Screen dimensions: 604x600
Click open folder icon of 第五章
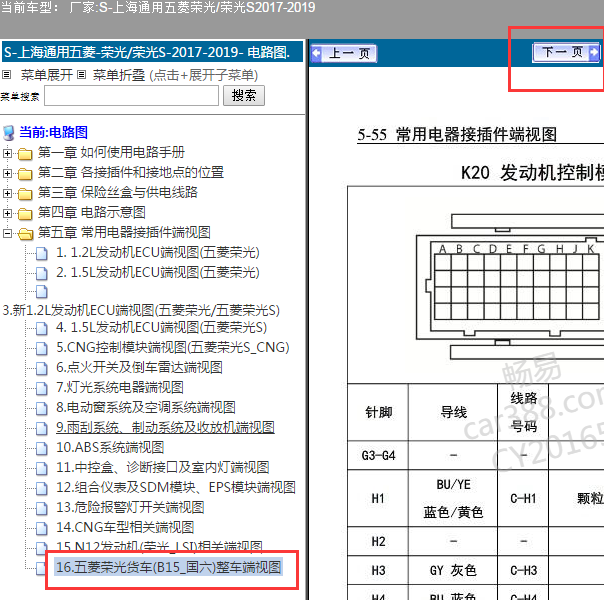[25, 234]
